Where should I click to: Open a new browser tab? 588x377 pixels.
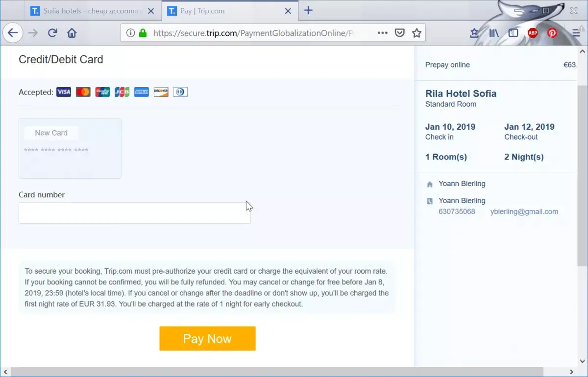click(x=308, y=10)
